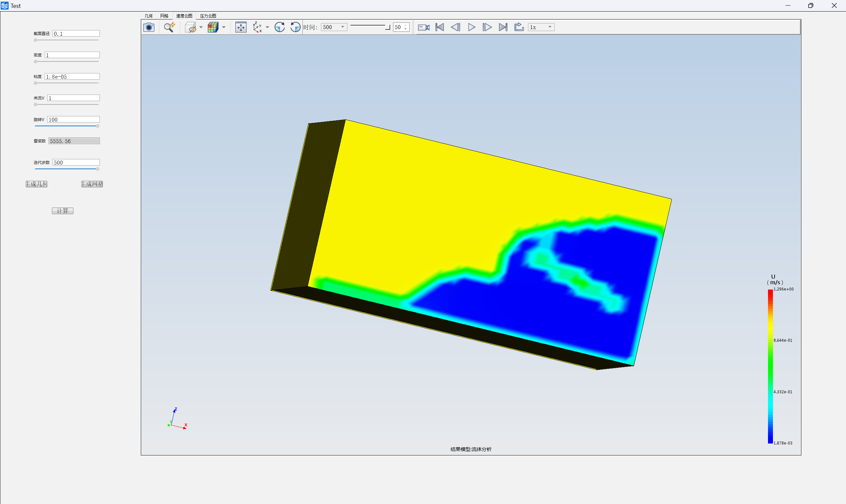This screenshot has height=504, width=846.
Task: Click the 粘度 field showing 1.8e-05
Action: click(72, 77)
